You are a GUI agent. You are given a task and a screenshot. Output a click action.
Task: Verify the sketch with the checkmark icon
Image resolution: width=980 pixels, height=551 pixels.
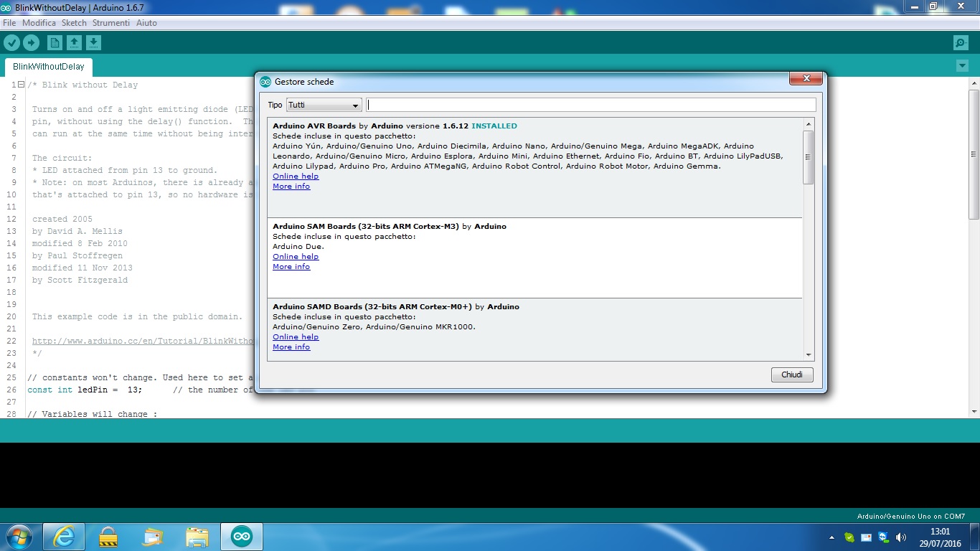(11, 42)
